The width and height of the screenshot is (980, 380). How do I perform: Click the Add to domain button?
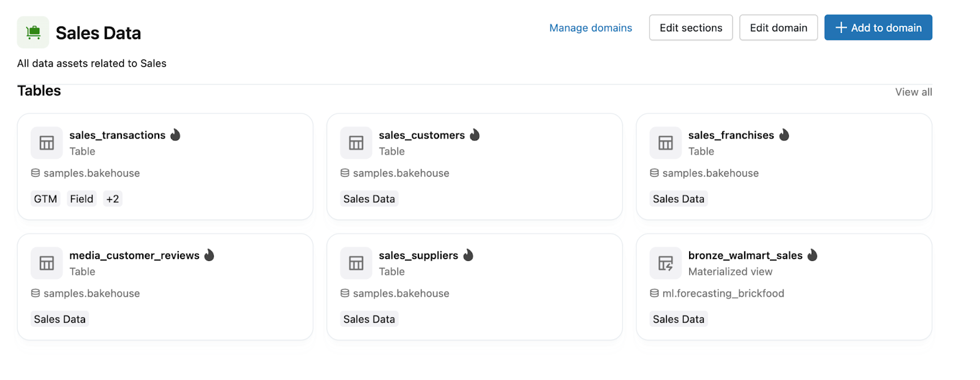pos(878,28)
